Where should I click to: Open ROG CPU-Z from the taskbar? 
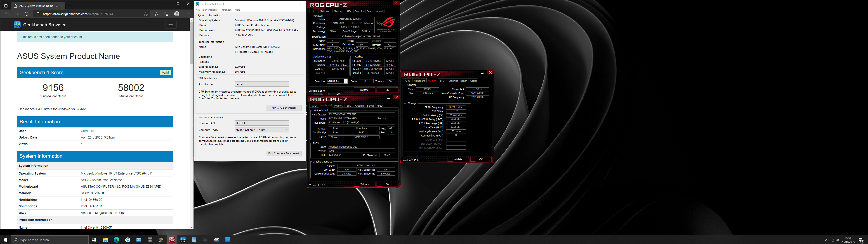[x=172, y=240]
